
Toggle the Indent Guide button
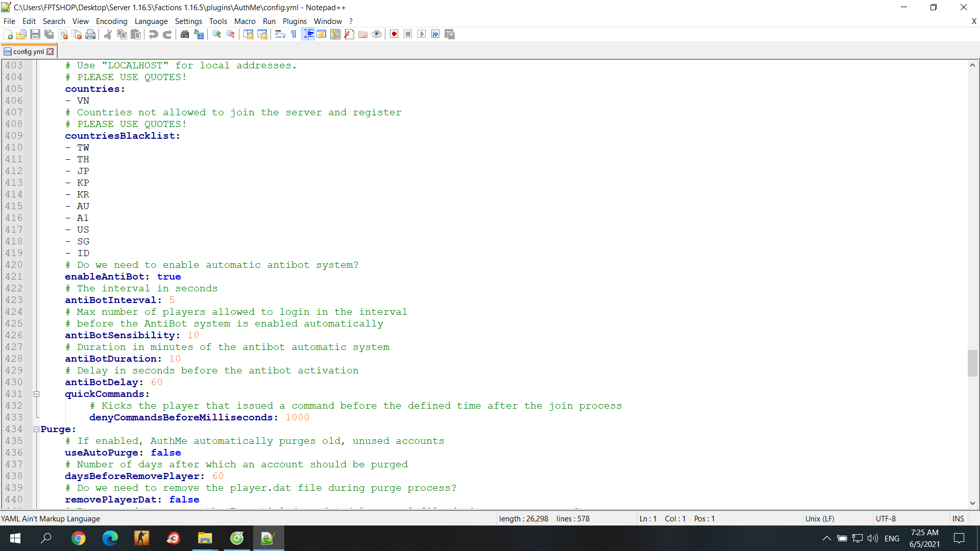click(308, 34)
